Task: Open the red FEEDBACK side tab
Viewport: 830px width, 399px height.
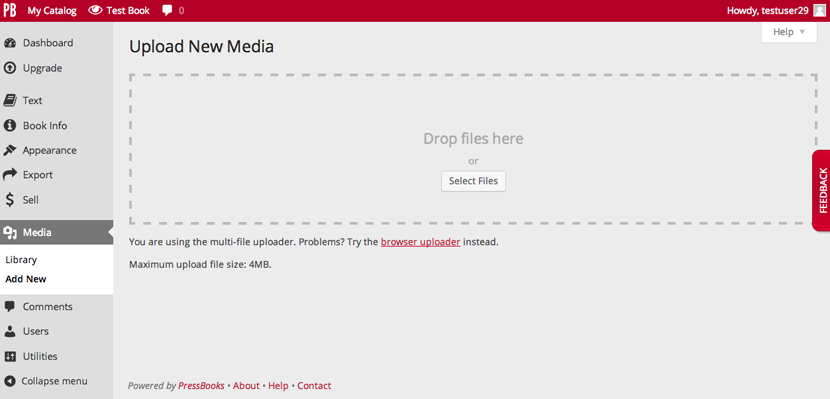Action: coord(822,191)
